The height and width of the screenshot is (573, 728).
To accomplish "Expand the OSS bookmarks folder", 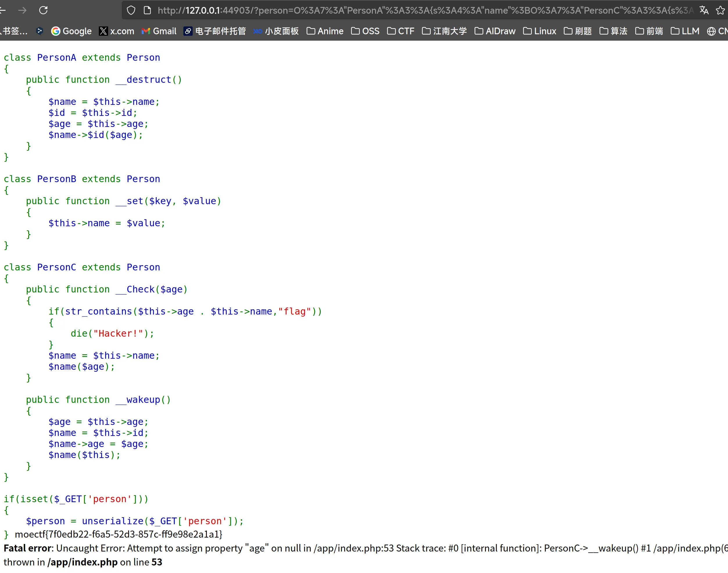I will 365,31.
